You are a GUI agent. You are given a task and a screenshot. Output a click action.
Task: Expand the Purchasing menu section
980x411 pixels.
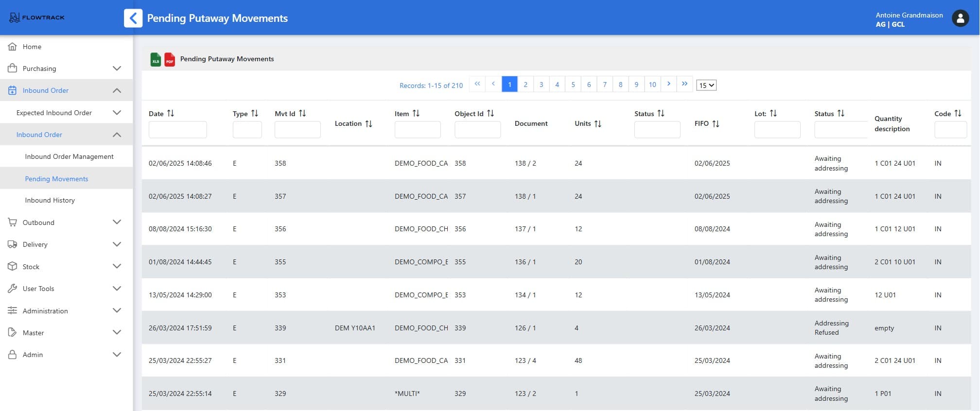point(117,68)
